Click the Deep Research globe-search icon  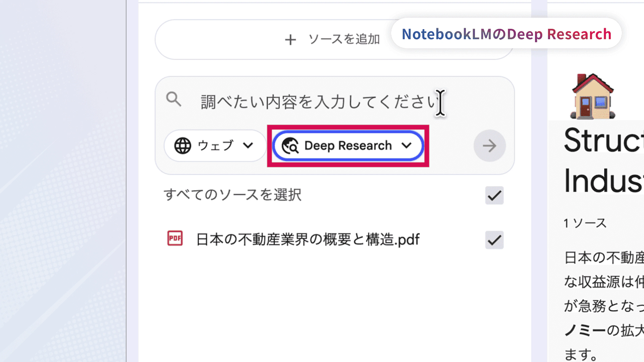click(290, 145)
